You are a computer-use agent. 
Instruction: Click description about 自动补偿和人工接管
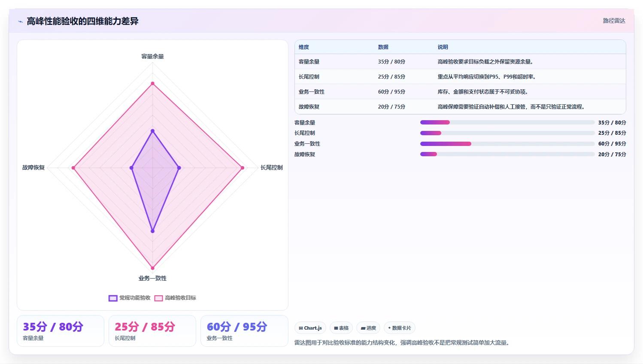(511, 107)
